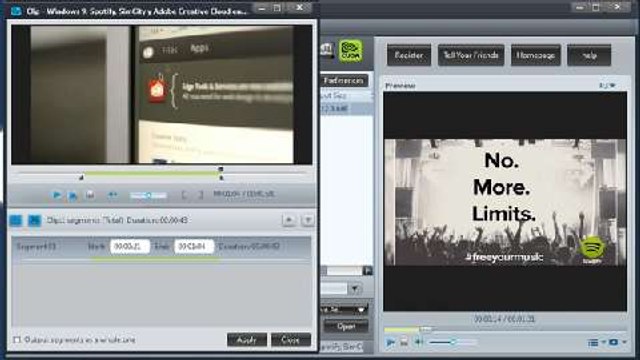Screen dimensions: 640x360
Task: Set the start point with the left bracket icon
Action: click(x=184, y=195)
